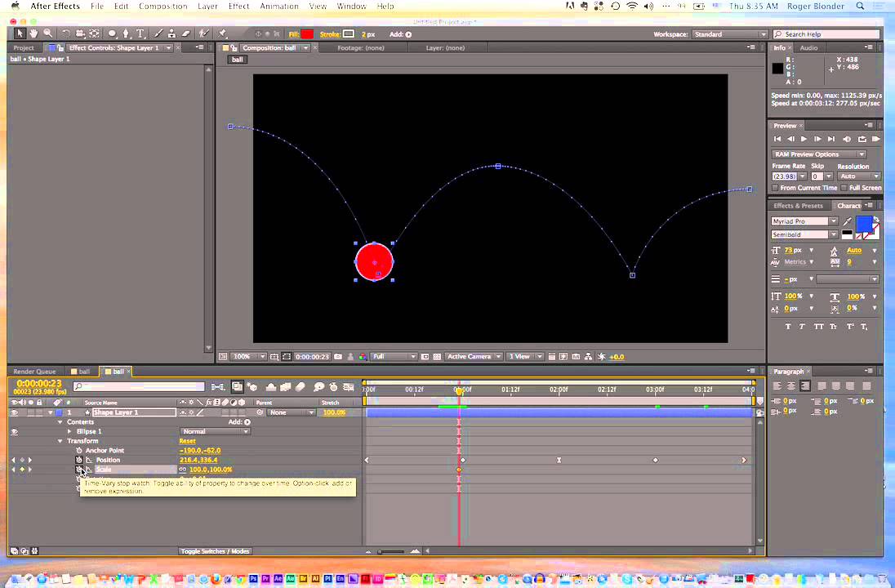
Task: Open the Effect menu
Action: tap(238, 7)
